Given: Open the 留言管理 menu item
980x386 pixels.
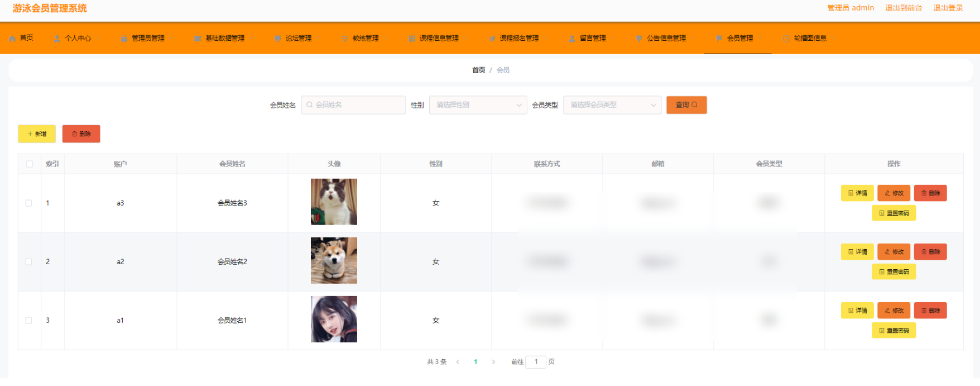Looking at the screenshot, I should click(592, 39).
